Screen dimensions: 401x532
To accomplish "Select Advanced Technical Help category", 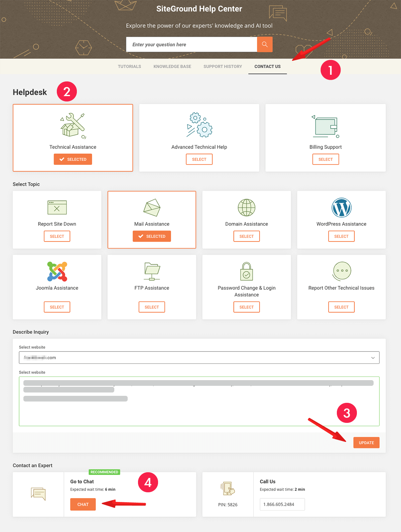I will tap(199, 159).
